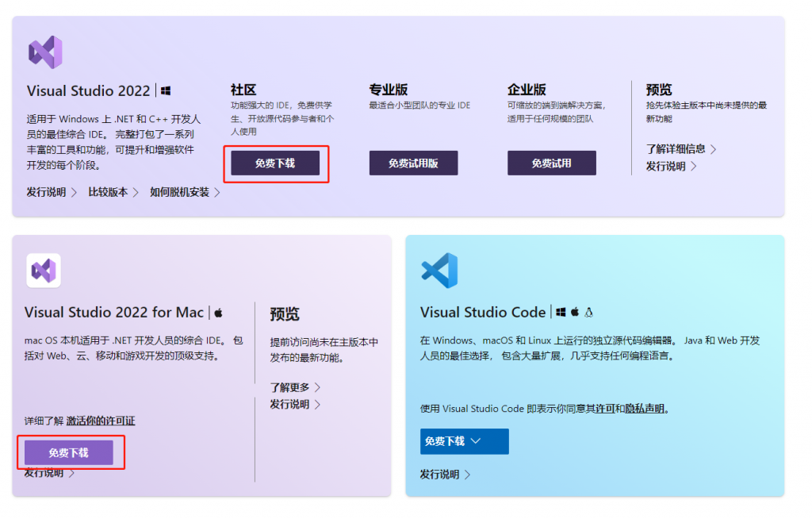Open the VS Code 免费下载 dropdown

pyautogui.click(x=464, y=441)
